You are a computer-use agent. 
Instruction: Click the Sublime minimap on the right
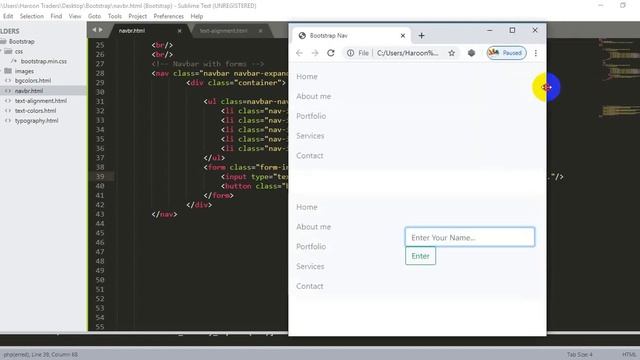619,78
